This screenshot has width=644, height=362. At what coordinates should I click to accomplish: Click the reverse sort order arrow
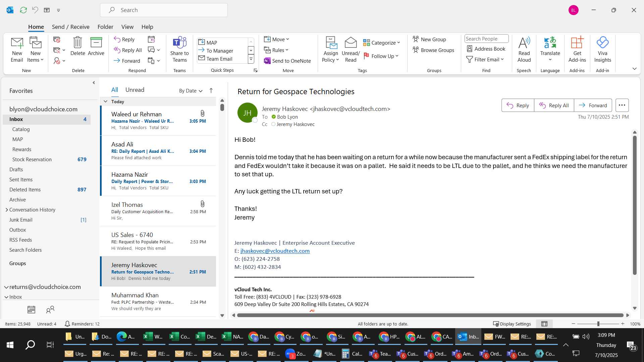tap(211, 90)
